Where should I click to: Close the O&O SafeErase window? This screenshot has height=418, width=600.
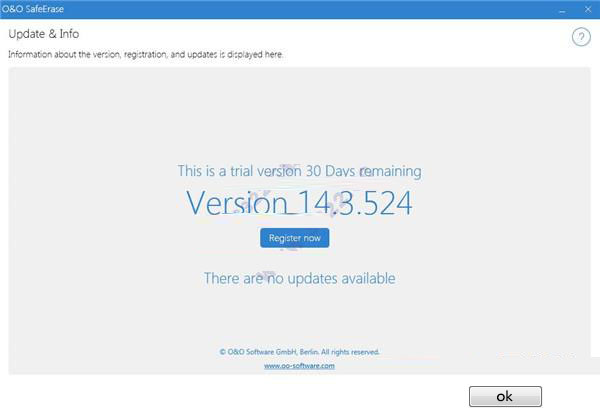(588, 10)
